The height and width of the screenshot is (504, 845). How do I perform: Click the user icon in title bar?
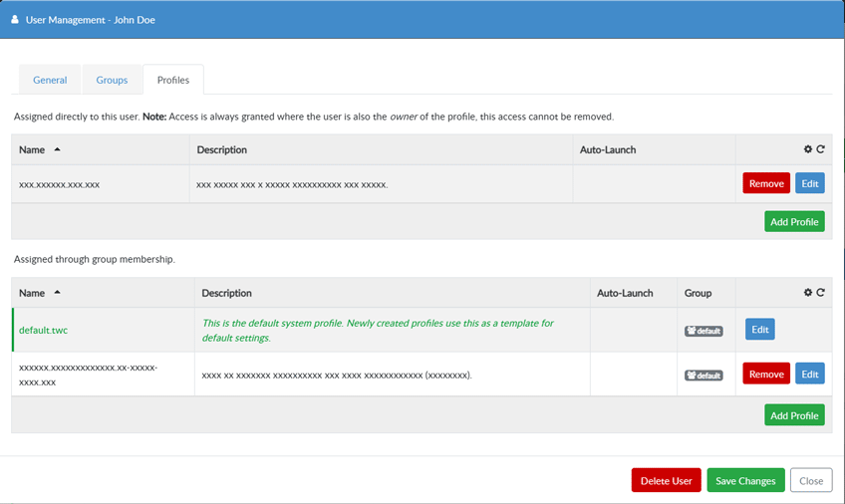click(x=15, y=19)
